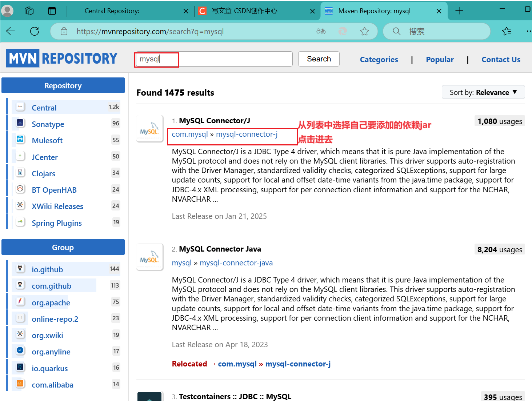Screen dimensions: 532x401
Task: Open the Categories menu link
Action: click(x=379, y=59)
